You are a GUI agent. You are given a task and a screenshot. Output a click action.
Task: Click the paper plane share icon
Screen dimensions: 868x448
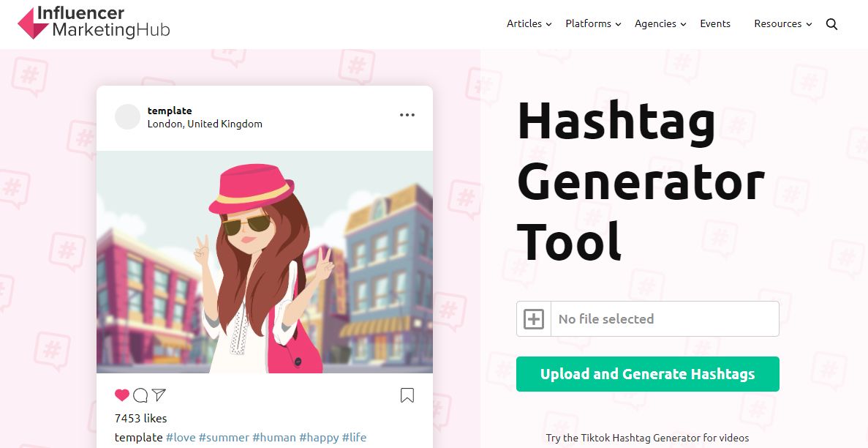[x=159, y=395]
